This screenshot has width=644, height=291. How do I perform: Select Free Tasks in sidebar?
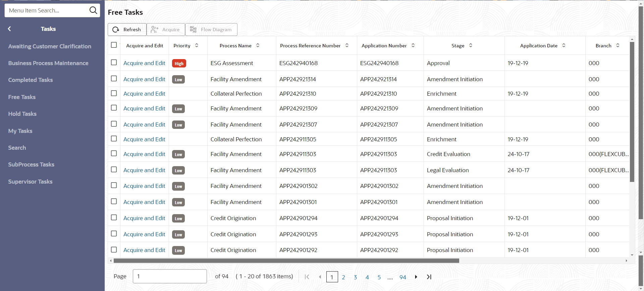point(22,97)
